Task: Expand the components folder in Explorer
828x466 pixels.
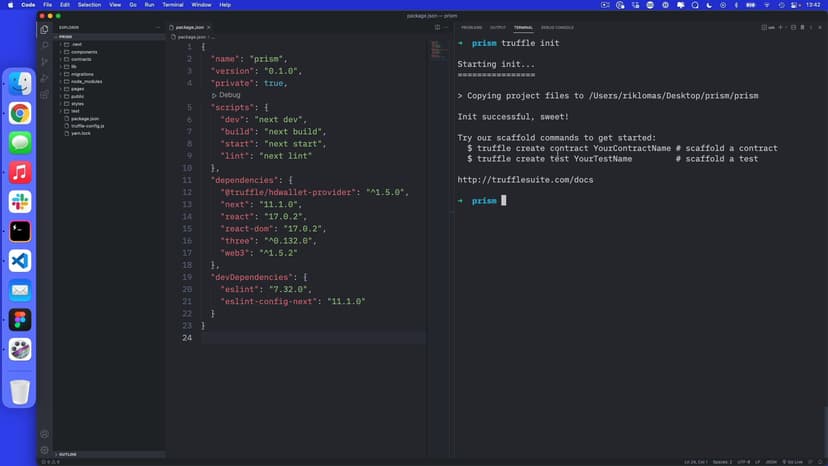Action: pyautogui.click(x=84, y=52)
